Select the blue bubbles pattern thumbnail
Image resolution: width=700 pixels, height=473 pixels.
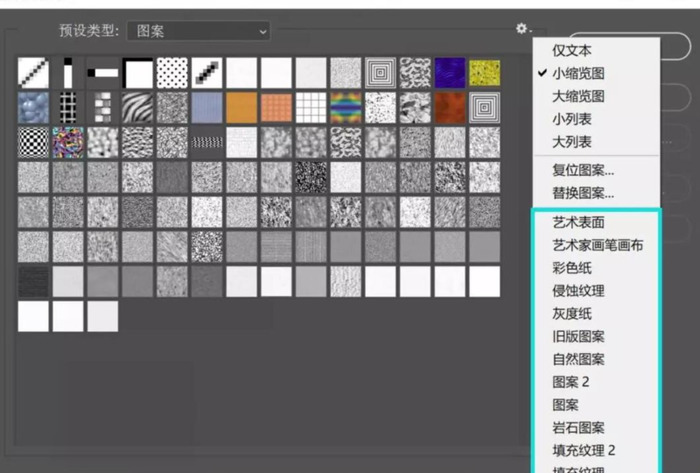(33, 108)
